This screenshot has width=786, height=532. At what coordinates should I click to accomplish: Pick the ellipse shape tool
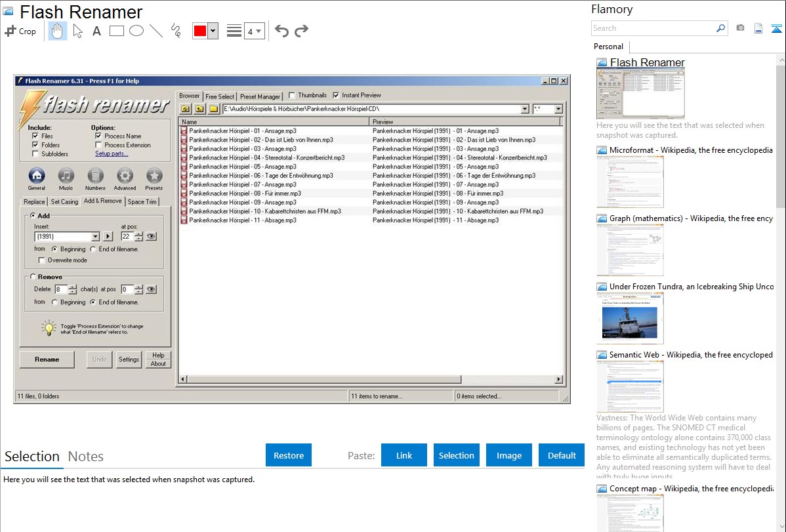pos(136,31)
